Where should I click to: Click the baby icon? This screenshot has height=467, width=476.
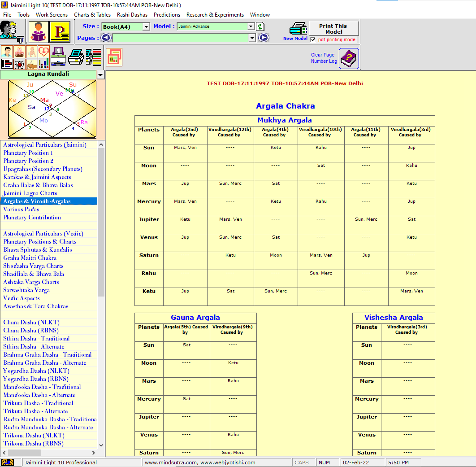[32, 52]
